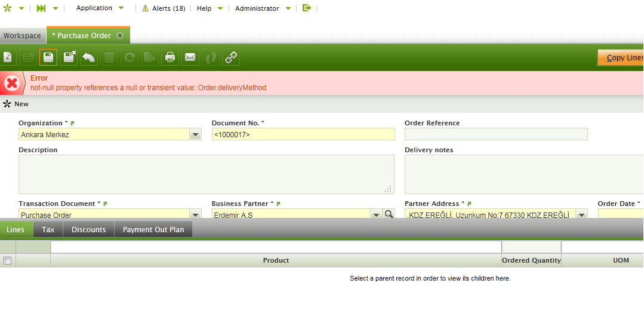The image size is (644, 314).
Task: Click the linked items chain icon
Action: click(231, 57)
